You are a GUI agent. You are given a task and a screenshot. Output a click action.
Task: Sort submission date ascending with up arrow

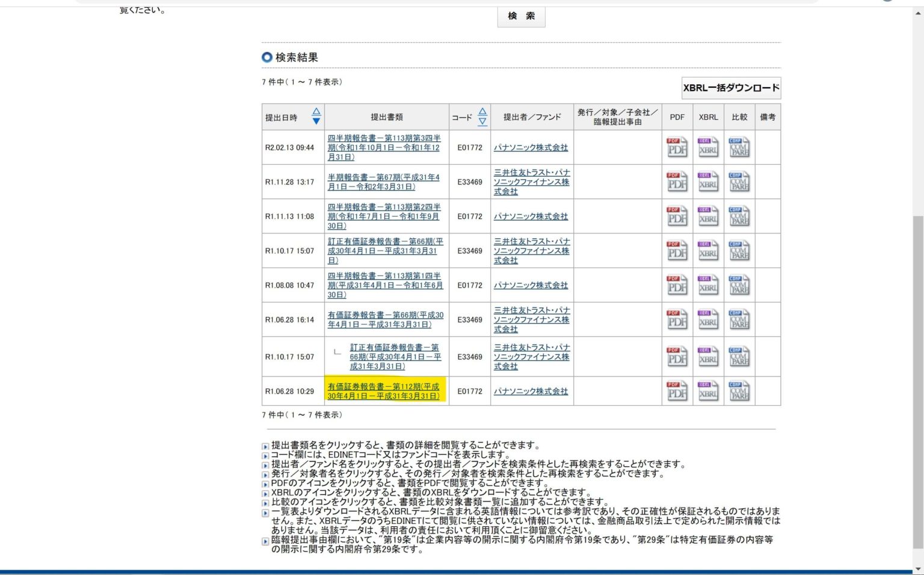[x=316, y=111]
